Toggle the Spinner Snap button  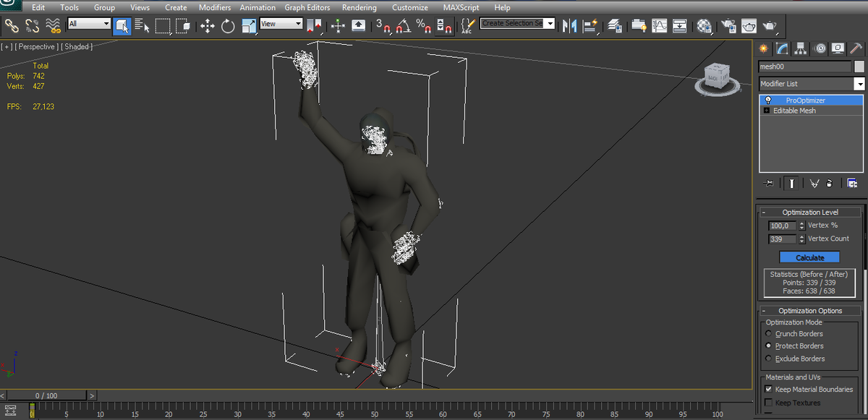coord(444,26)
